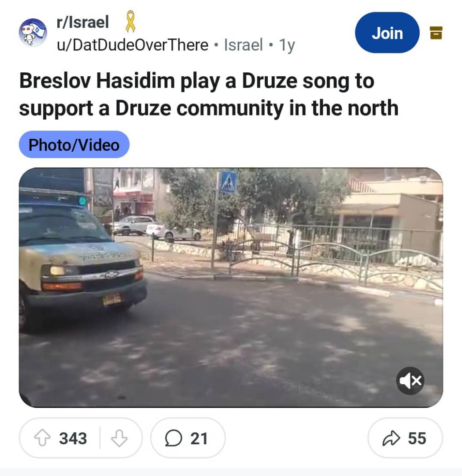The image size is (462, 476).
Task: Click the yellow ribbon icon beside r/Israel
Action: click(x=130, y=22)
